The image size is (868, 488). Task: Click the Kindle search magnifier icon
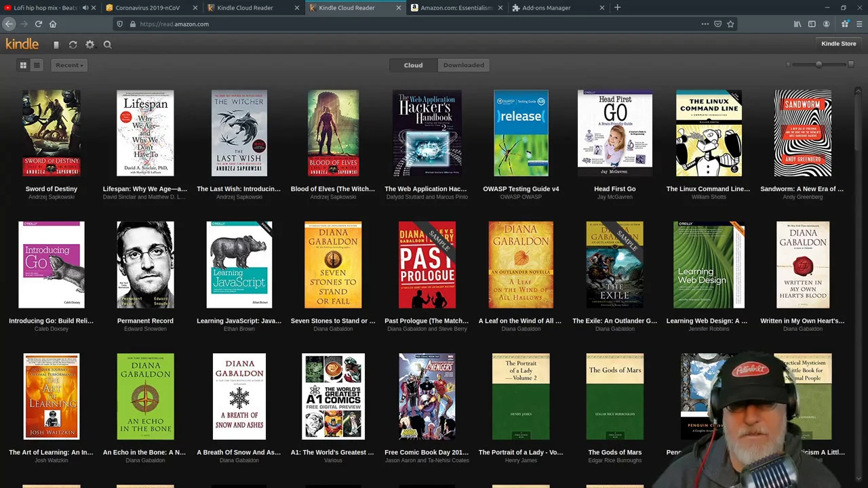pos(107,45)
